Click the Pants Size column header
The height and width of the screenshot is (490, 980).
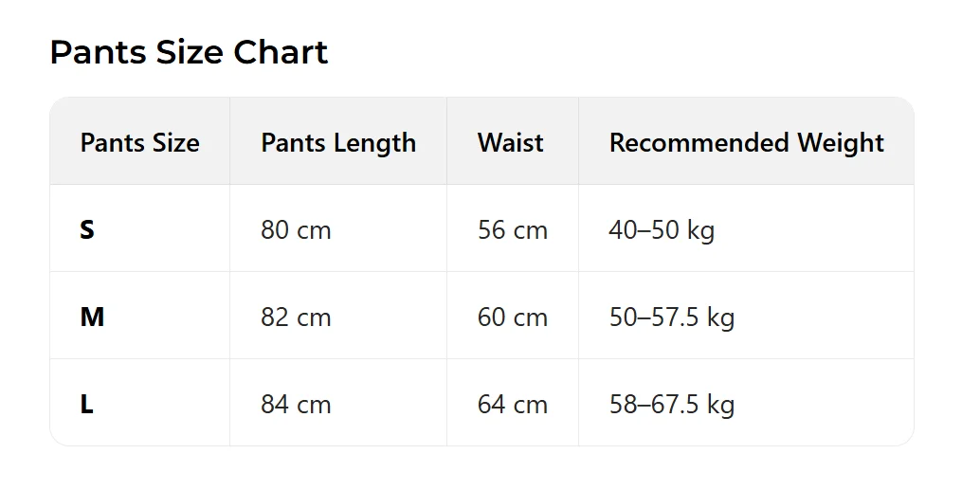coord(139,143)
